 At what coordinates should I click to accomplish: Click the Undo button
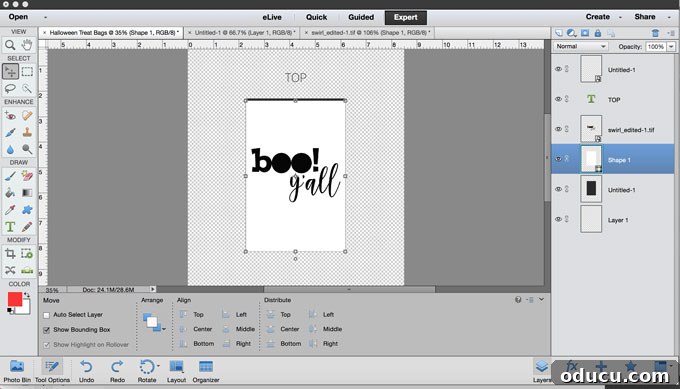tap(86, 371)
